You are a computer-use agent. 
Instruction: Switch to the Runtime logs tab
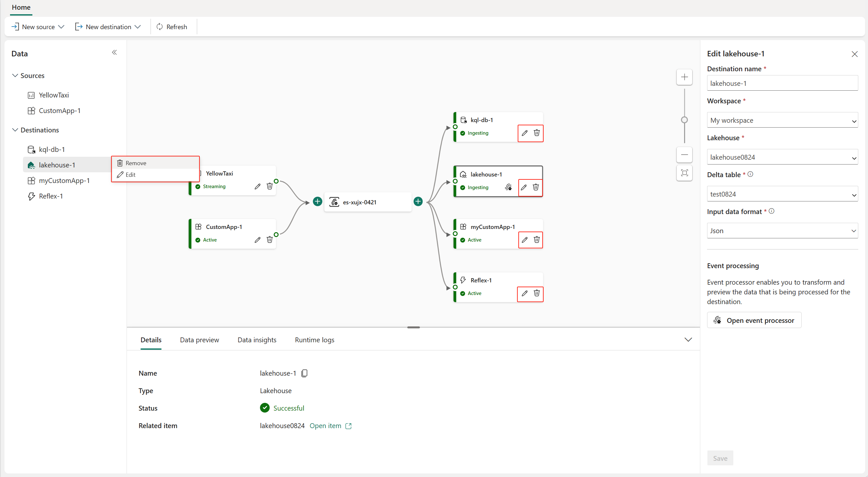(314, 340)
